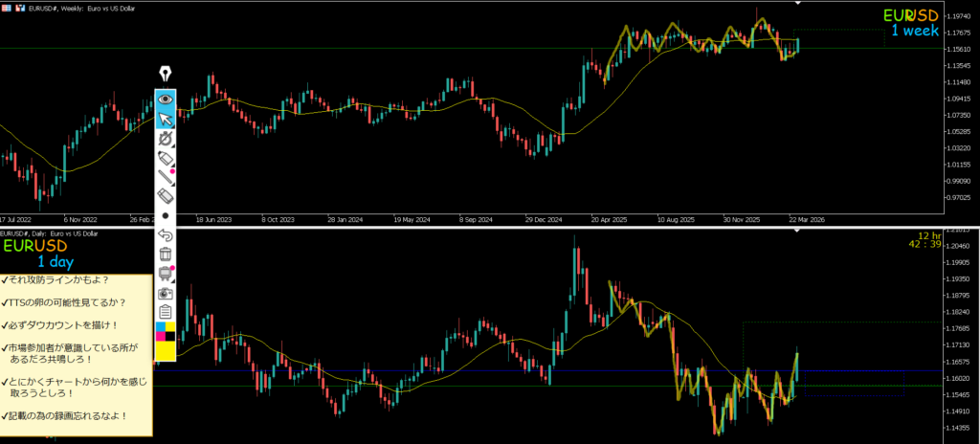Click the '12 hr' countdown label
The width and height of the screenshot is (980, 444).
(x=929, y=235)
